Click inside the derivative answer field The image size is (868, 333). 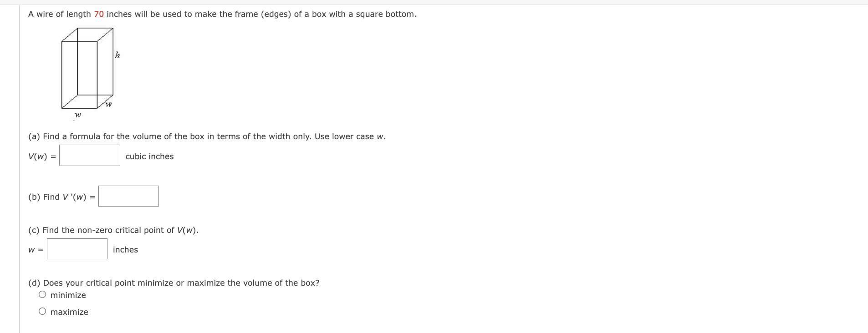click(128, 196)
